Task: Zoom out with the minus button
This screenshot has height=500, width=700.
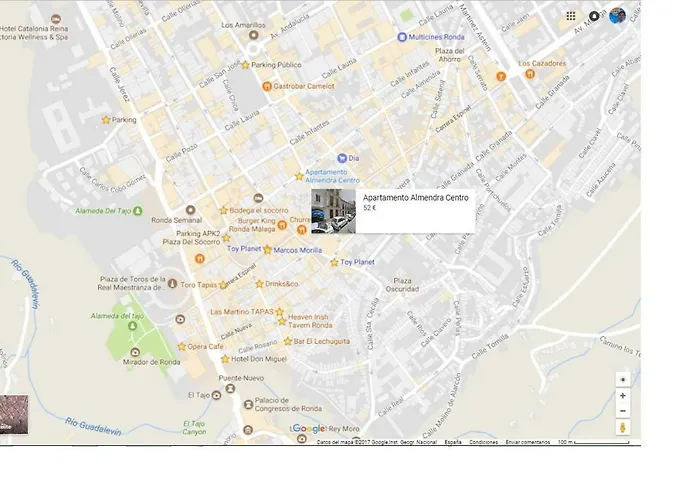Action: [623, 411]
